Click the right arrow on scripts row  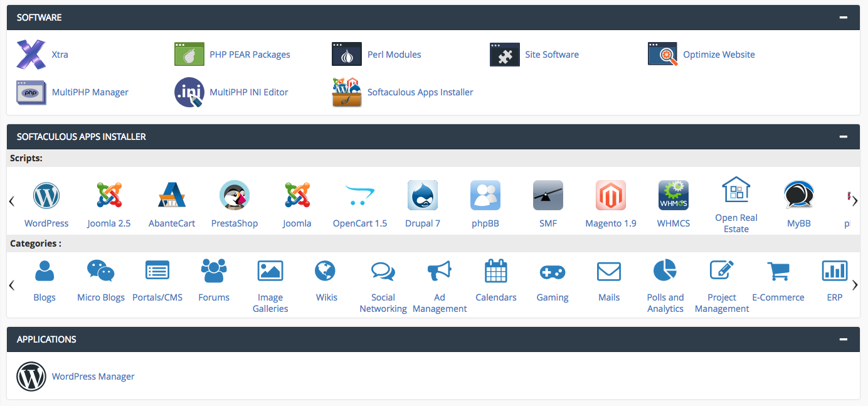[854, 201]
